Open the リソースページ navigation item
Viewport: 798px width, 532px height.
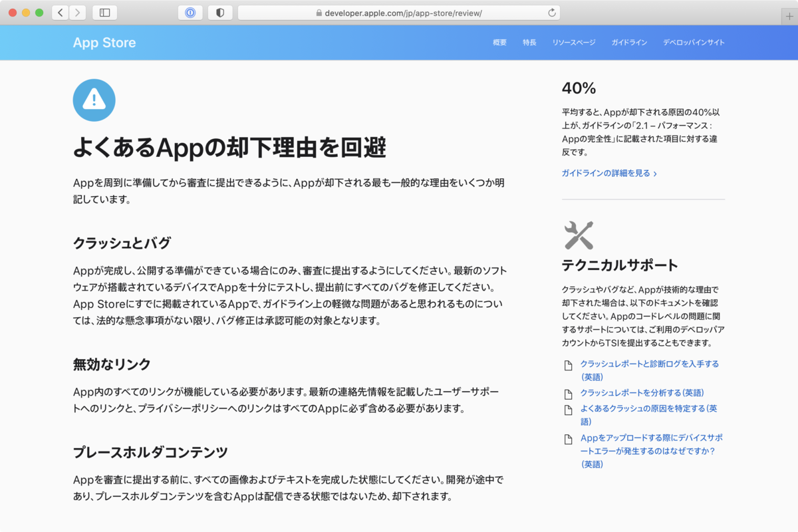tap(574, 43)
